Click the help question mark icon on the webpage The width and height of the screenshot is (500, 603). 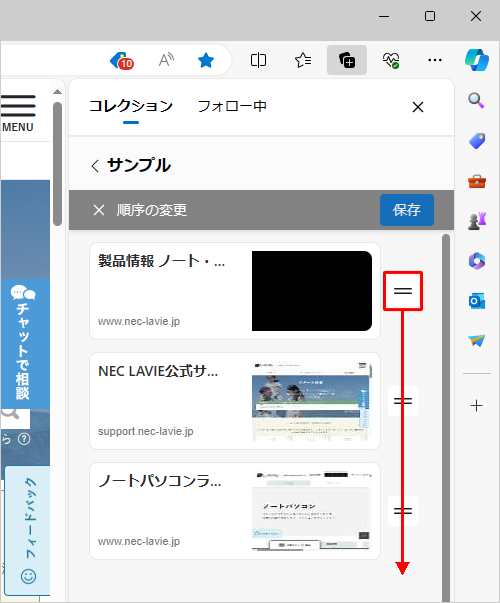(x=24, y=439)
